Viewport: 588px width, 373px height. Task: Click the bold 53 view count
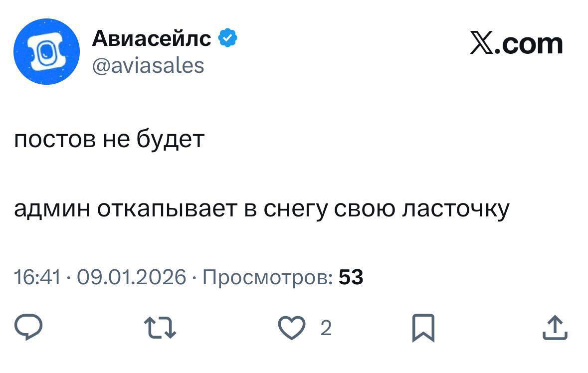pyautogui.click(x=351, y=277)
